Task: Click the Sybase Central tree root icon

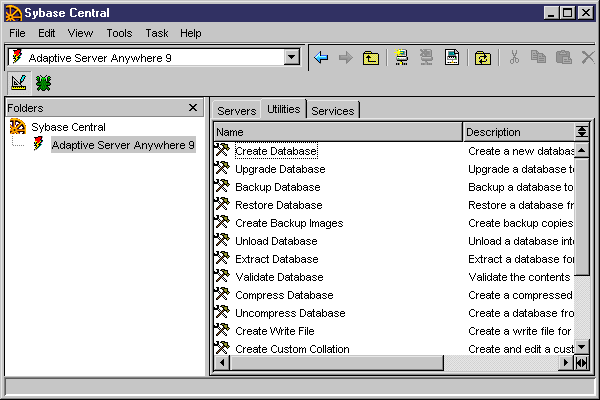Action: (18, 127)
